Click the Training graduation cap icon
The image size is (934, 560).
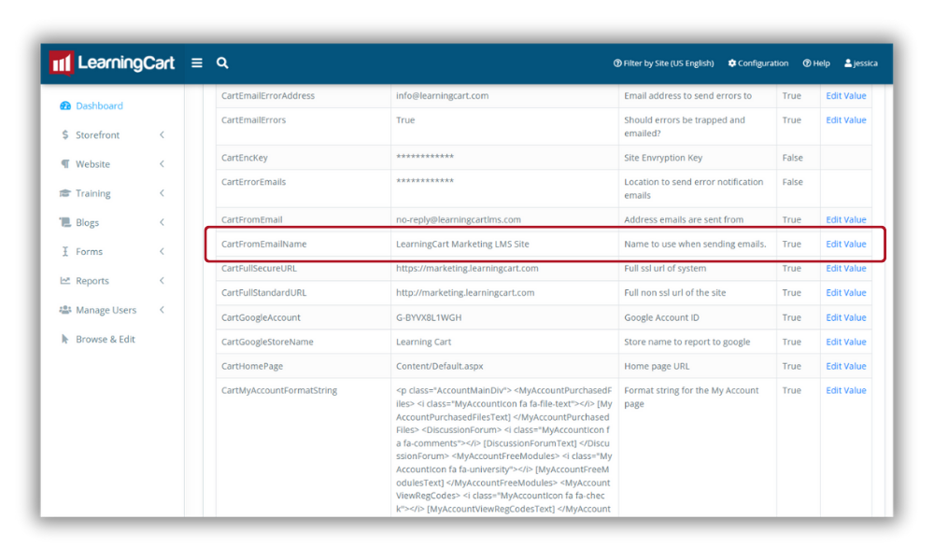[x=65, y=193]
